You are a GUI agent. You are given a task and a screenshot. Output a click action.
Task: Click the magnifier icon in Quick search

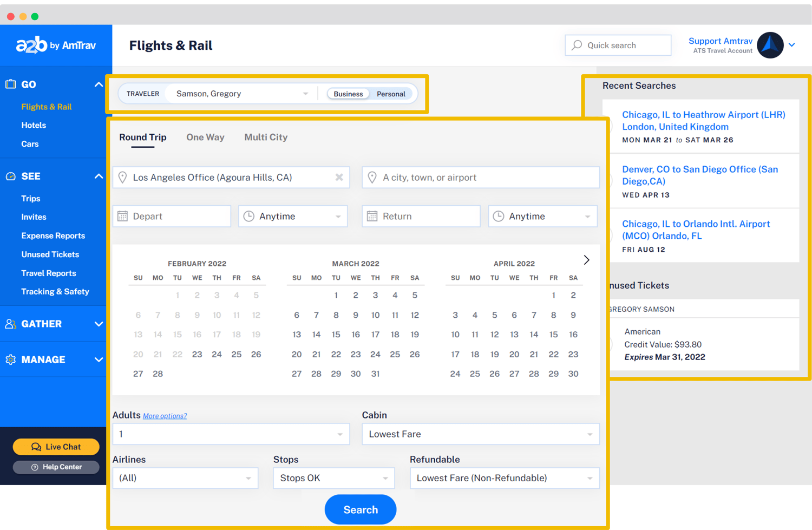(577, 45)
